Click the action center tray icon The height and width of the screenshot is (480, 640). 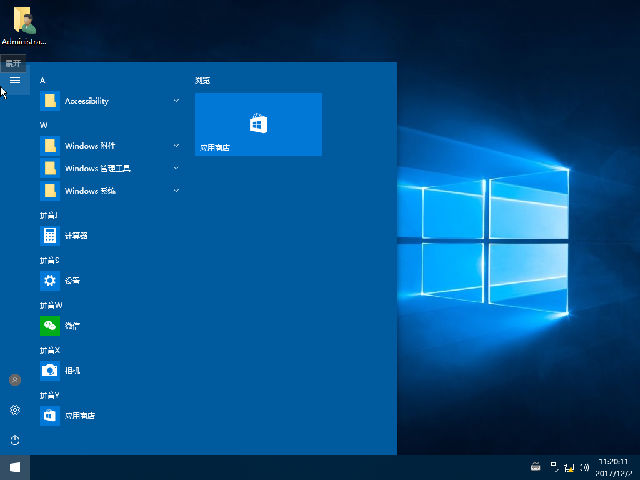(x=554, y=466)
